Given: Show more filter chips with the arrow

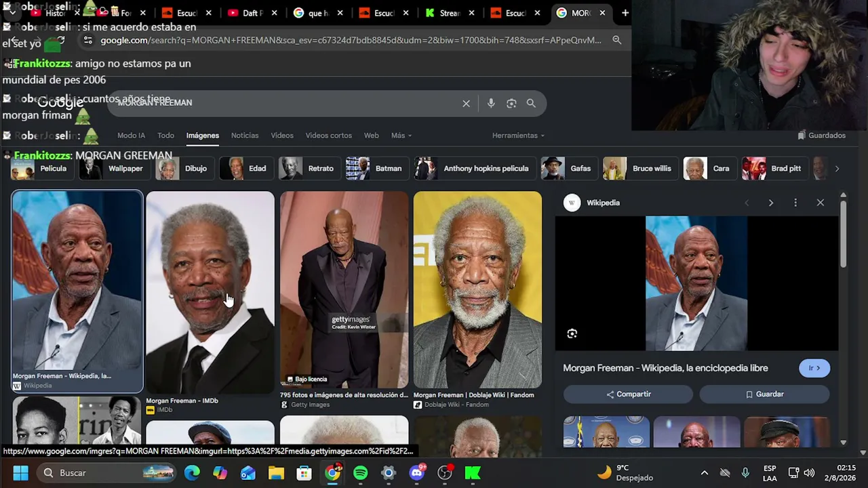Looking at the screenshot, I should tap(837, 169).
